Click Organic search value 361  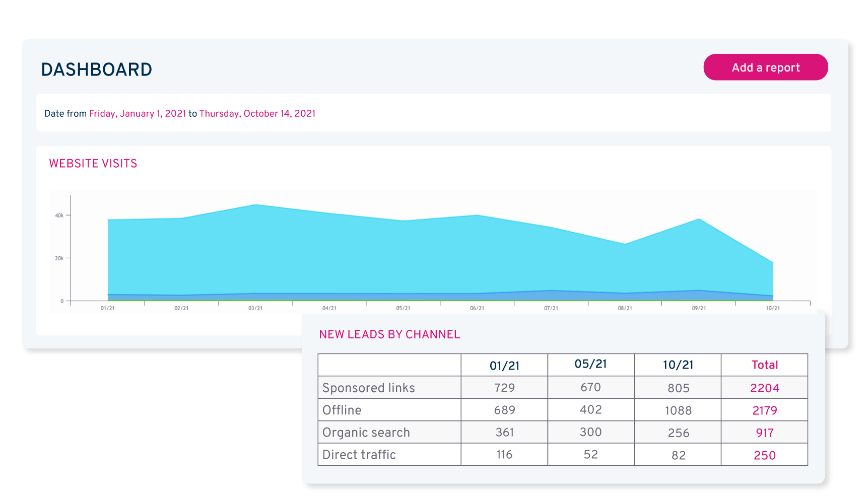[504, 432]
